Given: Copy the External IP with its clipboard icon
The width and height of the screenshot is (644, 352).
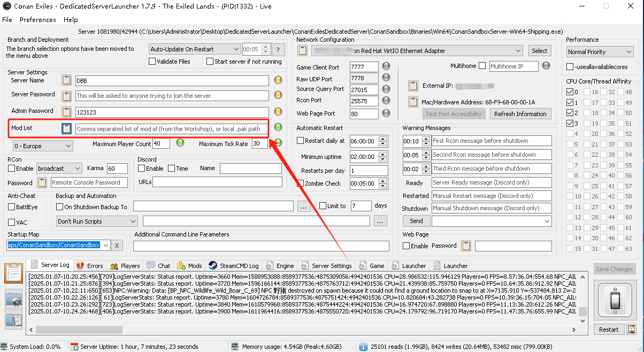Looking at the screenshot, I should [x=413, y=86].
